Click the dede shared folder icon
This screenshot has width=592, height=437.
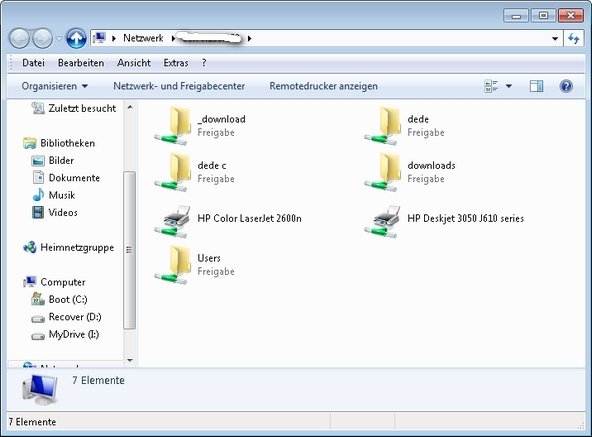click(x=382, y=126)
